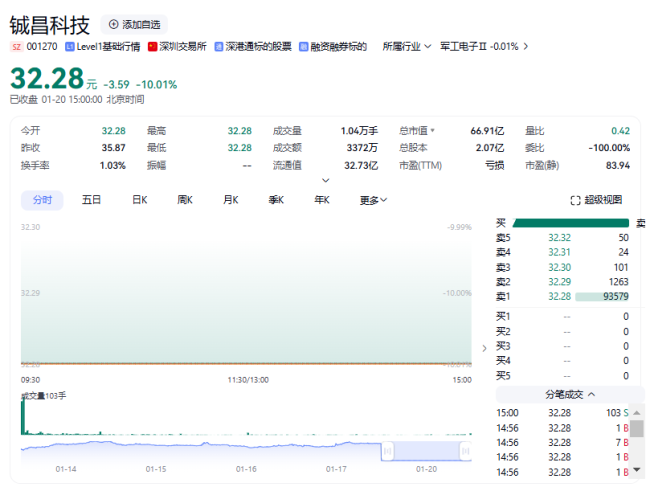Click the 换手率 value 1.03%

(x=112, y=166)
